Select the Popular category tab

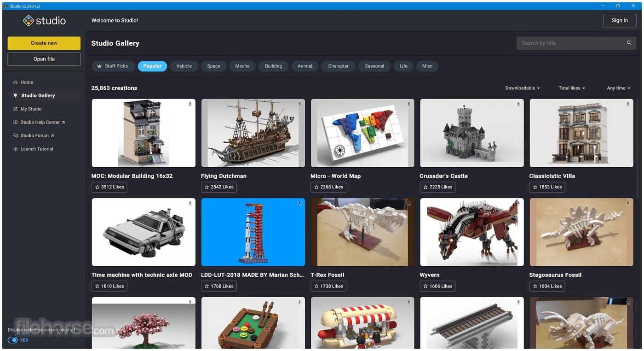click(x=152, y=66)
